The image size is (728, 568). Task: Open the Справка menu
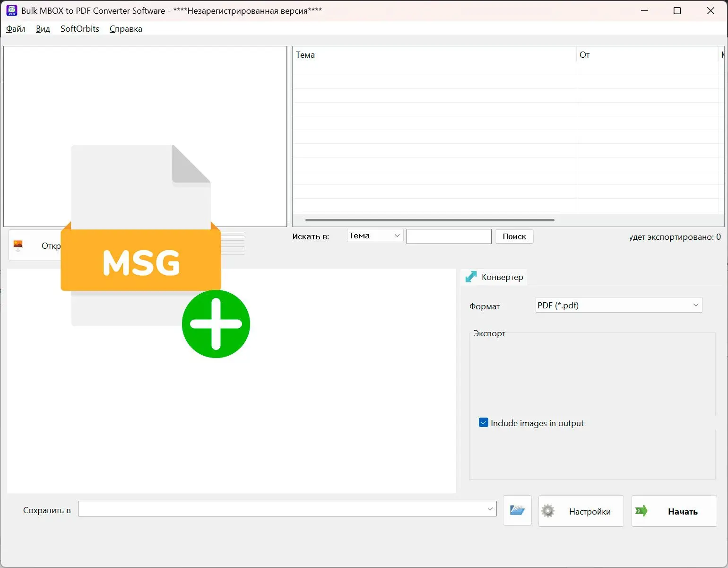click(x=126, y=29)
